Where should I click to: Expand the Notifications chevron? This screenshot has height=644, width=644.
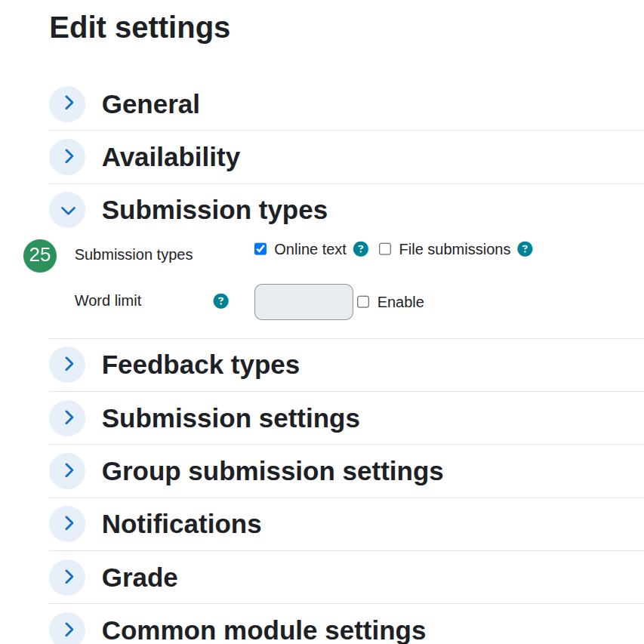[x=67, y=524]
